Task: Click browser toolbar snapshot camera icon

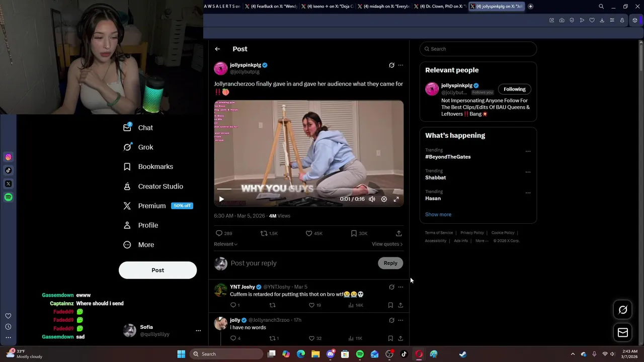Action: [x=561, y=21]
